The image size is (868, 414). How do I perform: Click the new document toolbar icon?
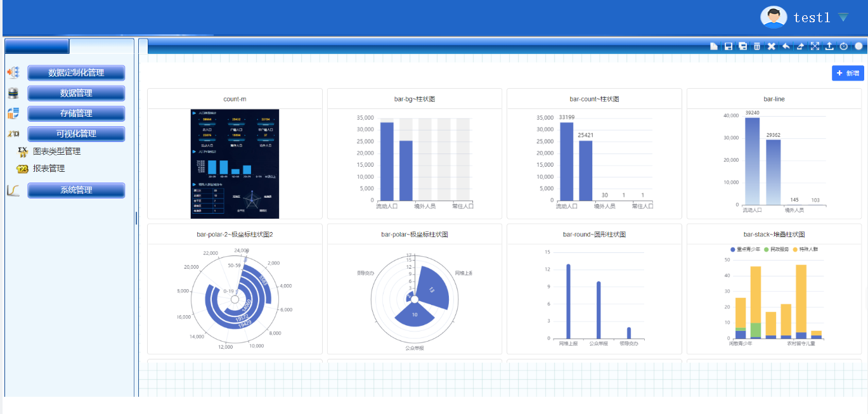714,46
